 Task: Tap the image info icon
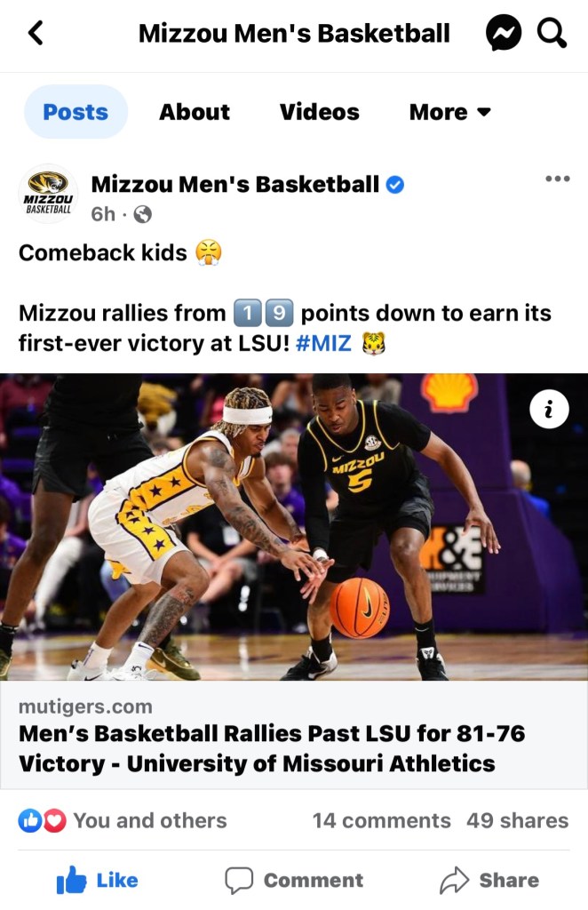pos(549,409)
